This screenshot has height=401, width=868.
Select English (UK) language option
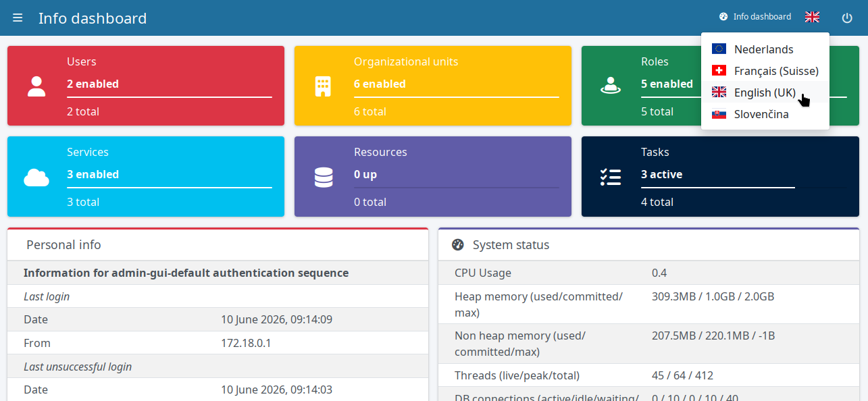[765, 92]
